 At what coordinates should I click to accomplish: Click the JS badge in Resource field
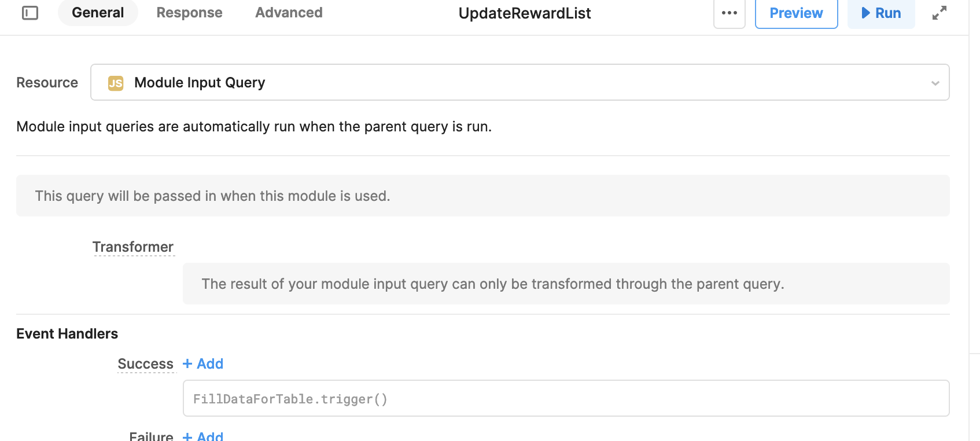(116, 83)
